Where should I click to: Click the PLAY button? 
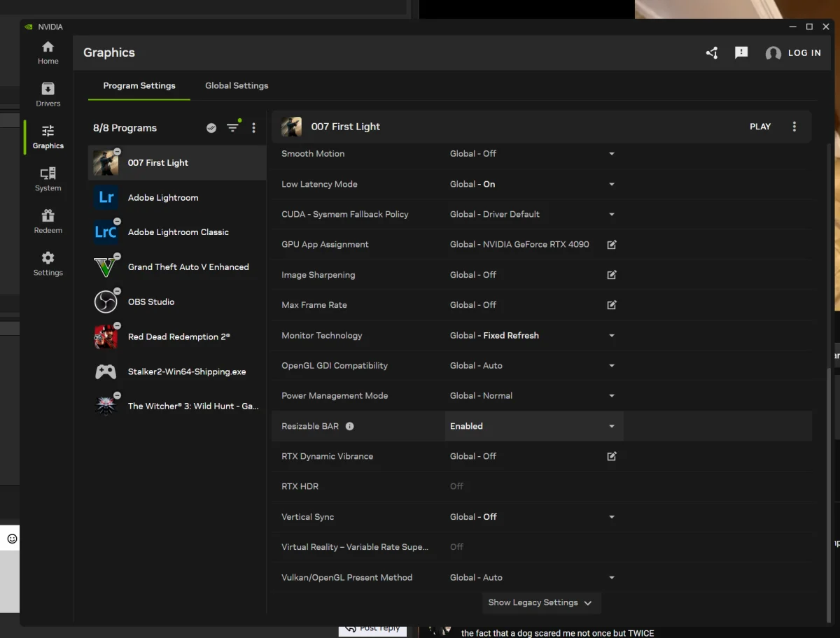coord(760,127)
